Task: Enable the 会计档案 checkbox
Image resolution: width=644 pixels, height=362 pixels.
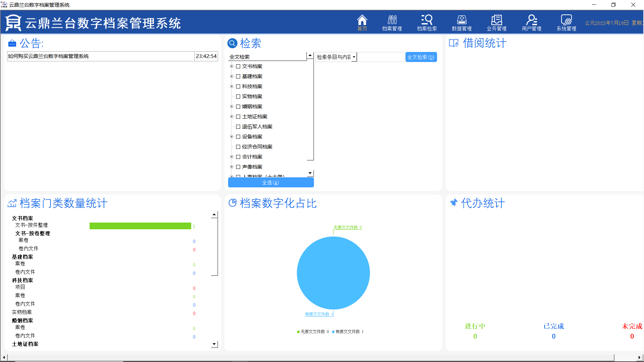Action: [238, 157]
